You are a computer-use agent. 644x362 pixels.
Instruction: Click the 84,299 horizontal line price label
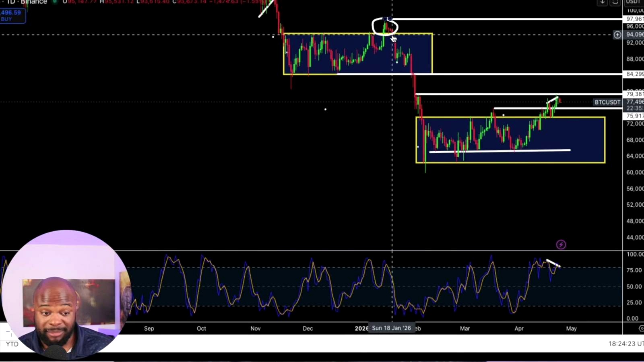click(634, 74)
